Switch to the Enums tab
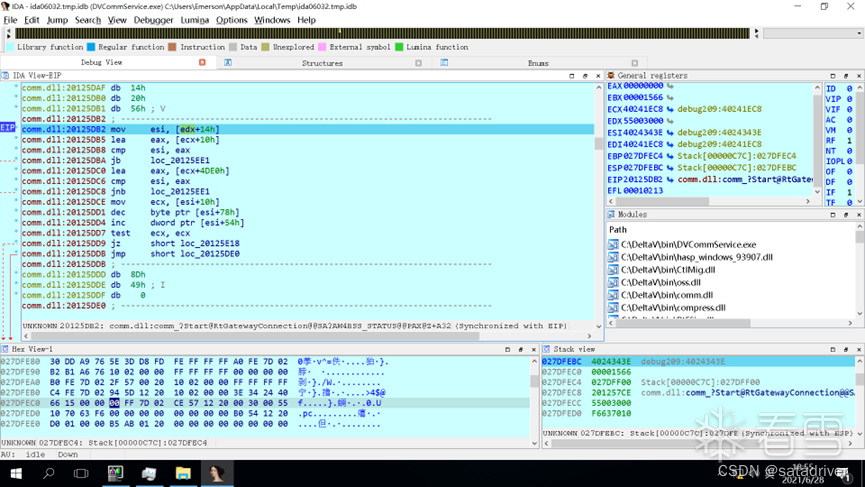 point(538,63)
